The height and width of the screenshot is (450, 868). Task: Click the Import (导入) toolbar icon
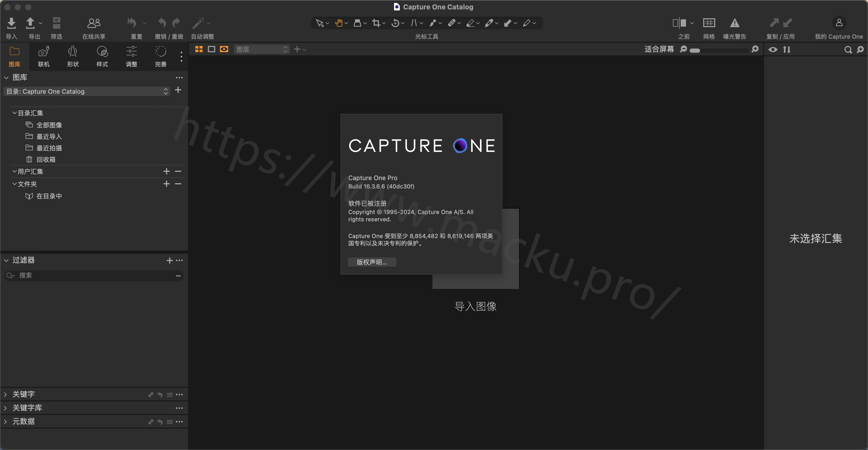point(11,23)
